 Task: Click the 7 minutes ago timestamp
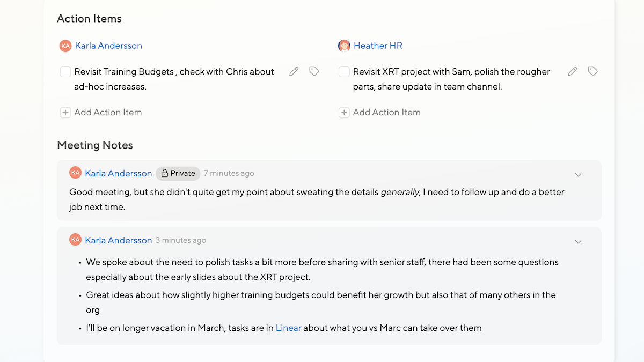point(229,173)
